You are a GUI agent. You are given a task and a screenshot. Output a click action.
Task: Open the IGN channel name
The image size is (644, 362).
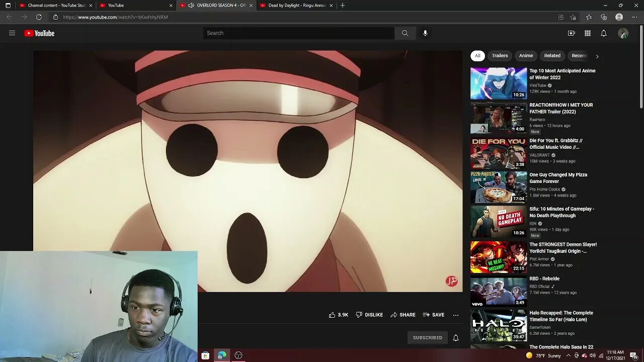coord(533,223)
